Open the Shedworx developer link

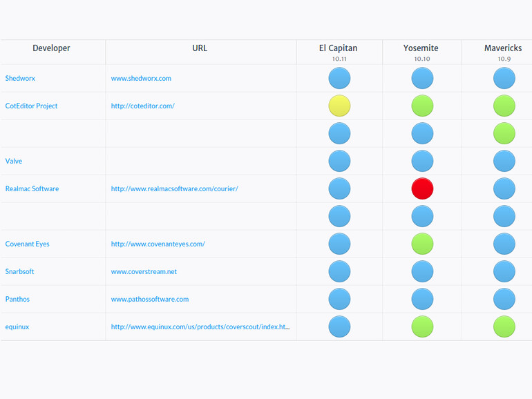click(20, 78)
